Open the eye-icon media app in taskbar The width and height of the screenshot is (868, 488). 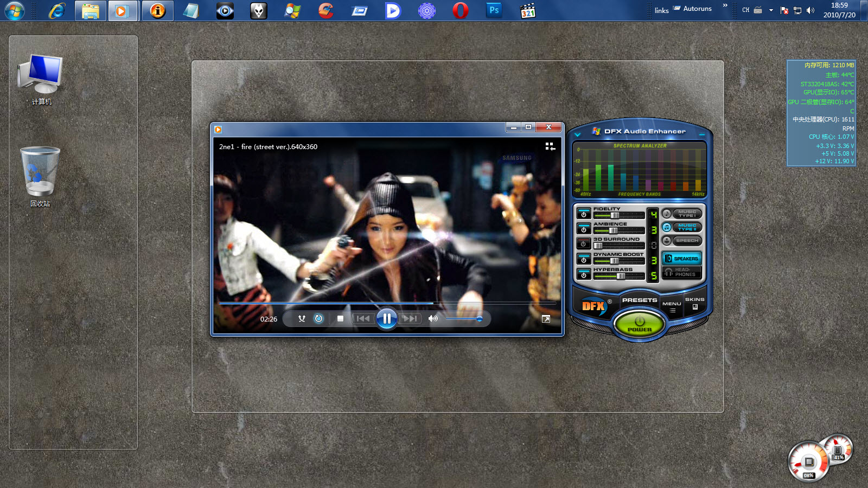(225, 10)
